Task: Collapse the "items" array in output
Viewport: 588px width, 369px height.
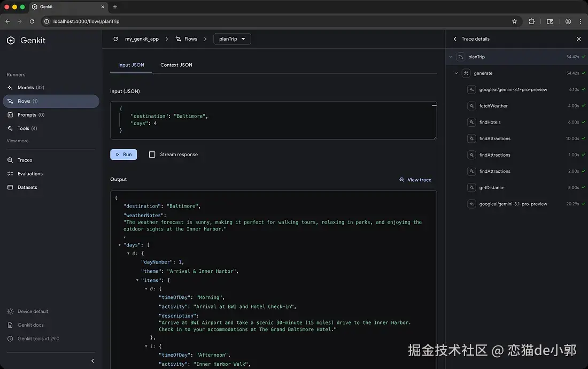Action: tap(137, 281)
